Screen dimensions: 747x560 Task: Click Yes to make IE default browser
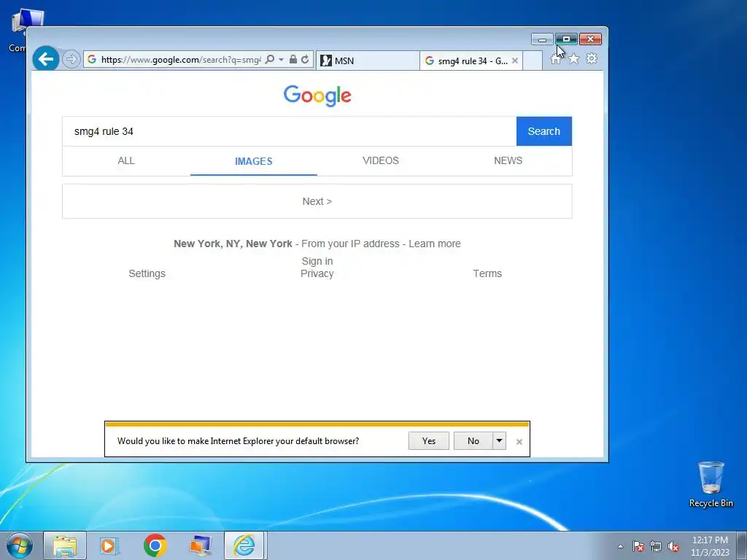(428, 441)
